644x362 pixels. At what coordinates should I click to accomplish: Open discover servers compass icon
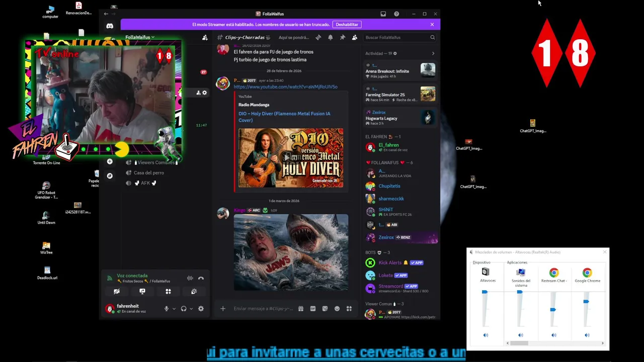(110, 175)
